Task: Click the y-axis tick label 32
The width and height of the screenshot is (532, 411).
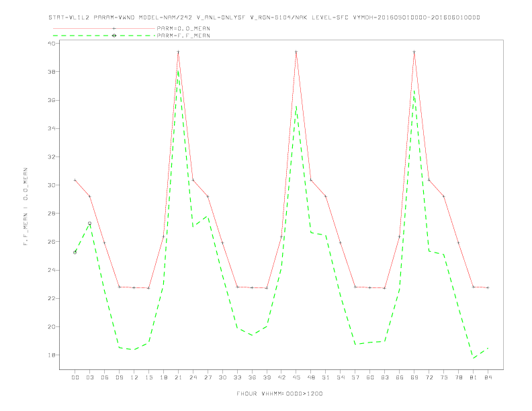Action: pos(52,157)
